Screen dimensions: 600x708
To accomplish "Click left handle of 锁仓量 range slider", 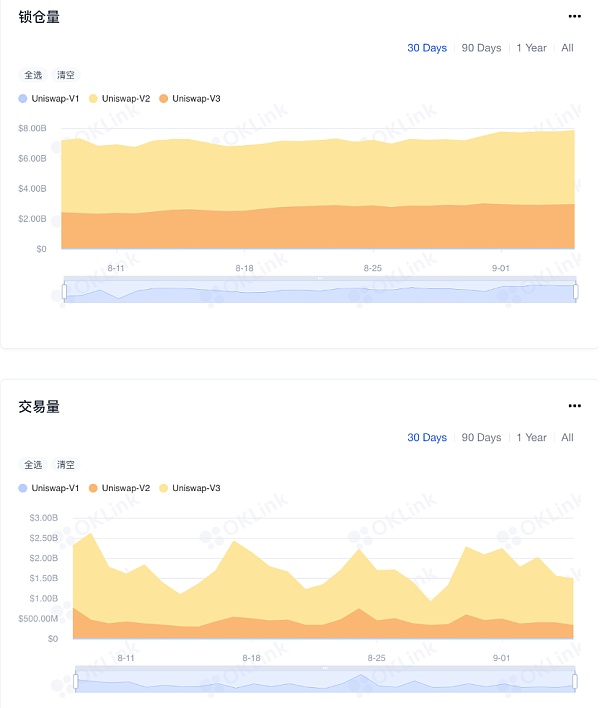I will [x=64, y=291].
